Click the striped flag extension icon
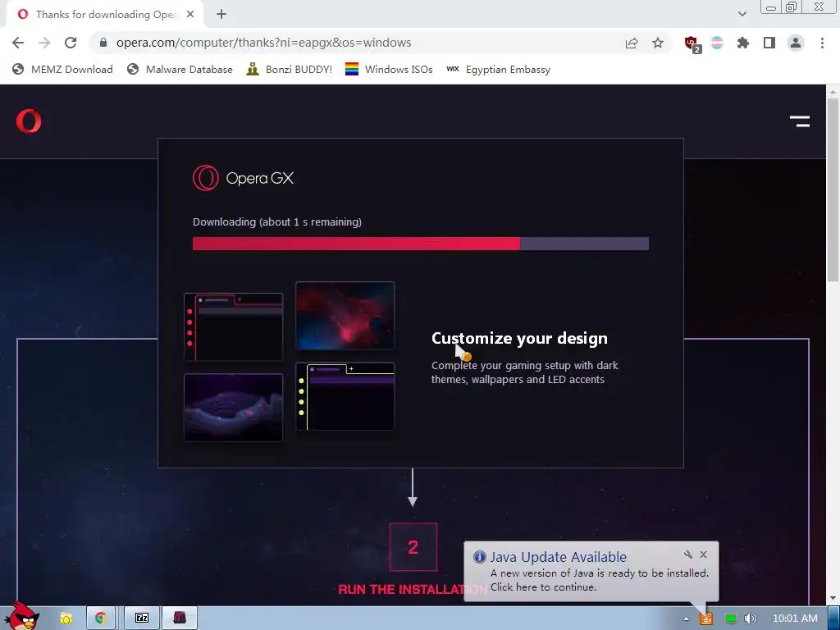 717,43
